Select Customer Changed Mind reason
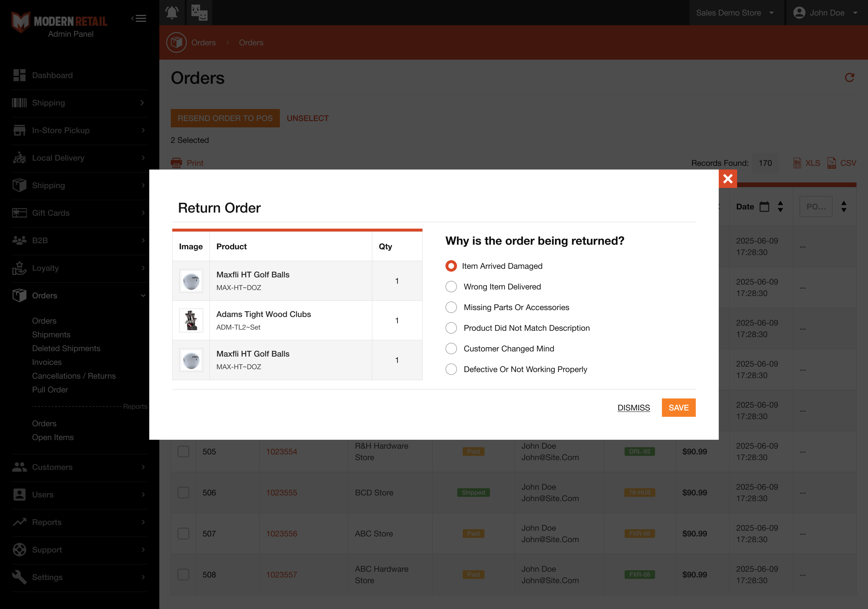Screen dimensions: 868x609 pyautogui.click(x=451, y=348)
